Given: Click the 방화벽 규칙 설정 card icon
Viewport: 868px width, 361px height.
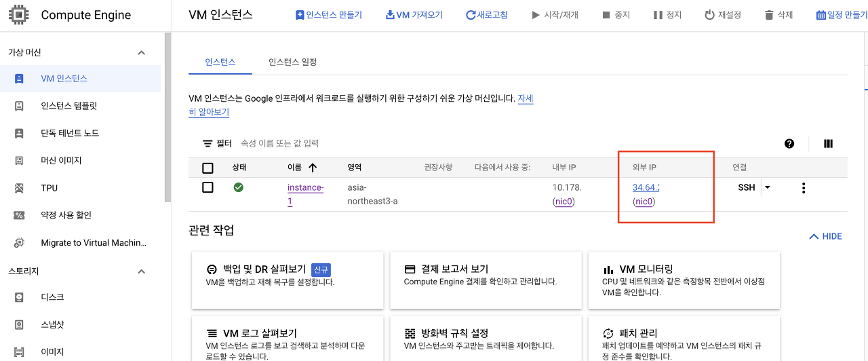Looking at the screenshot, I should [410, 333].
